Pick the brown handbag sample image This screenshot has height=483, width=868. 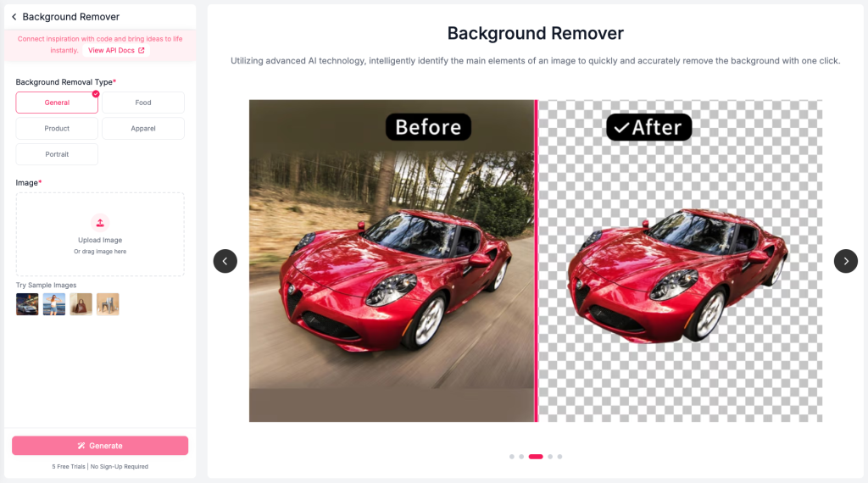81,304
